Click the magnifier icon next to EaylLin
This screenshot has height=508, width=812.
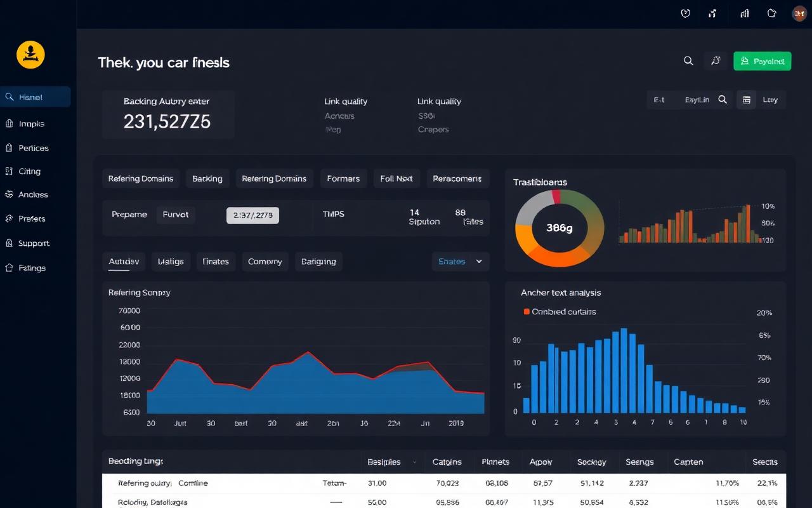point(723,100)
